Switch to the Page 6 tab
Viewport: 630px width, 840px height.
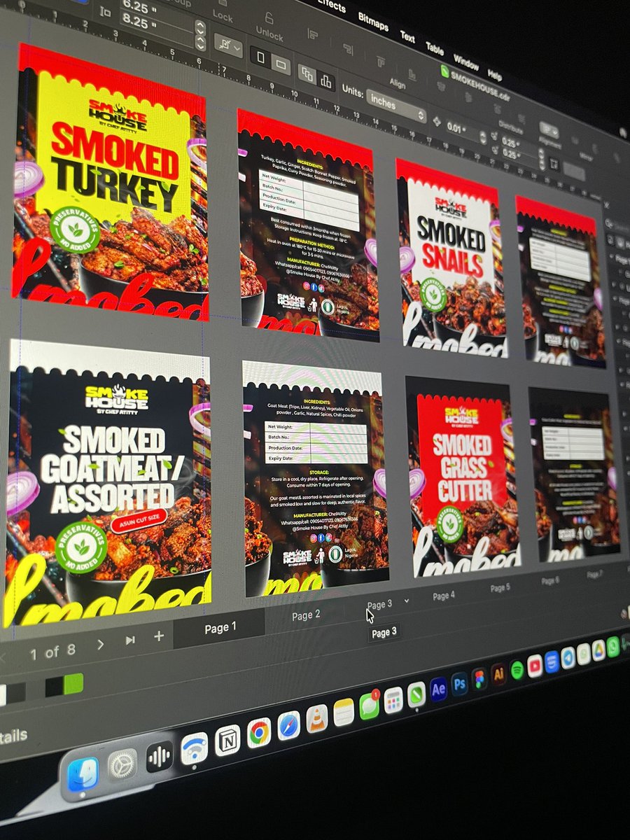(x=550, y=580)
